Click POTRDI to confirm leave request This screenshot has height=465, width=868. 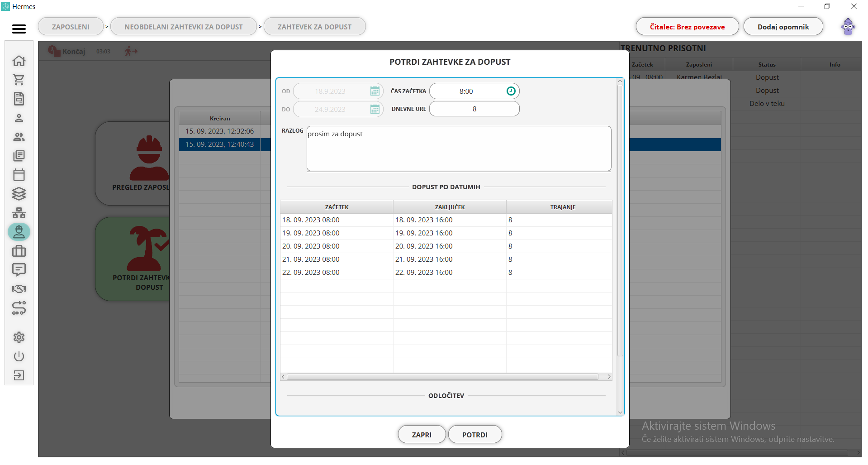click(475, 435)
